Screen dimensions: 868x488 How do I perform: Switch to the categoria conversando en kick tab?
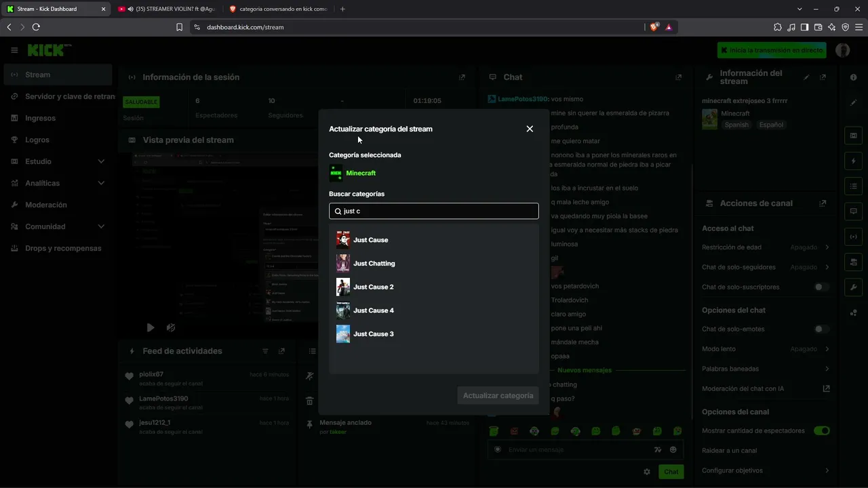[278, 9]
